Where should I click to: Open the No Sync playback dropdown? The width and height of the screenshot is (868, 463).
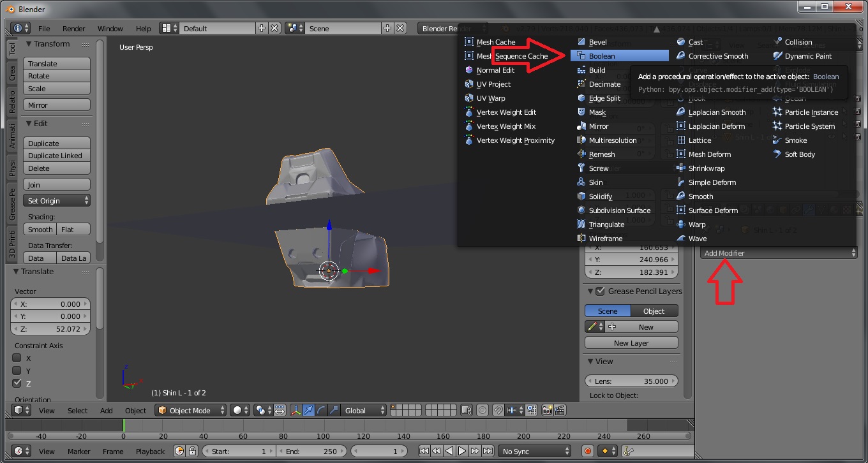click(535, 452)
